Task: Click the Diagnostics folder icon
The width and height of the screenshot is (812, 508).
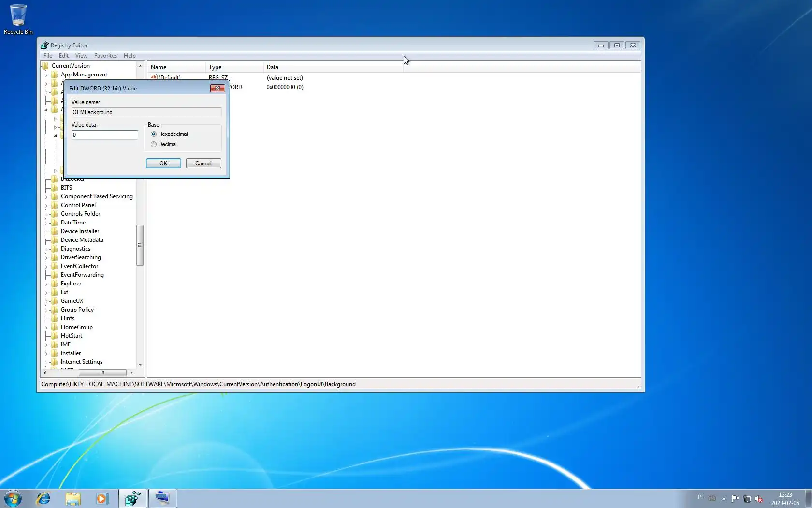Action: coord(55,249)
